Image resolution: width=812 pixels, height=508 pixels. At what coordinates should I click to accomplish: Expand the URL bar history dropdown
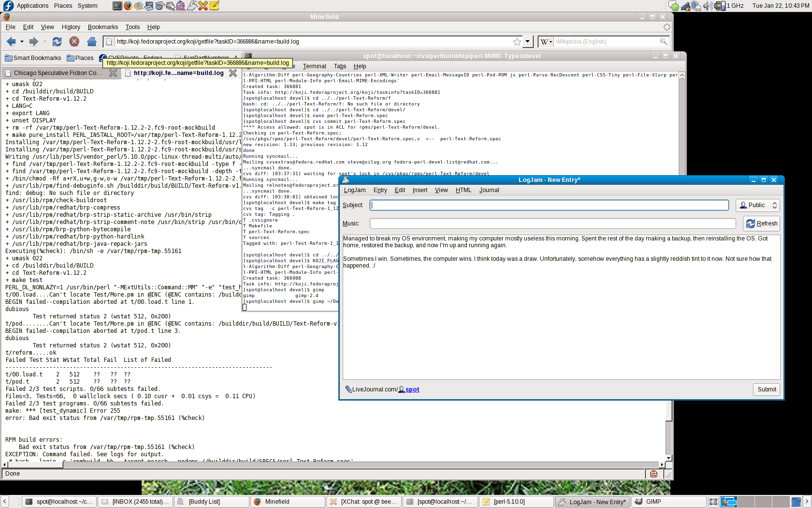click(528, 42)
